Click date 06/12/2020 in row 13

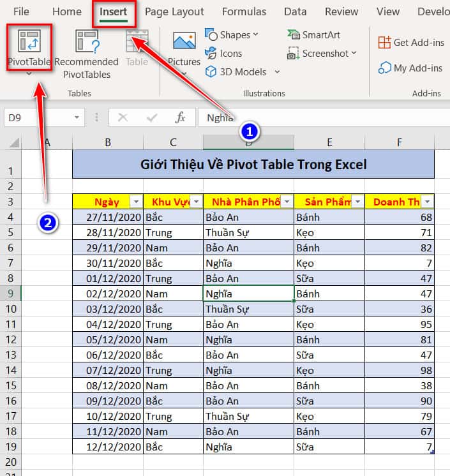click(108, 355)
